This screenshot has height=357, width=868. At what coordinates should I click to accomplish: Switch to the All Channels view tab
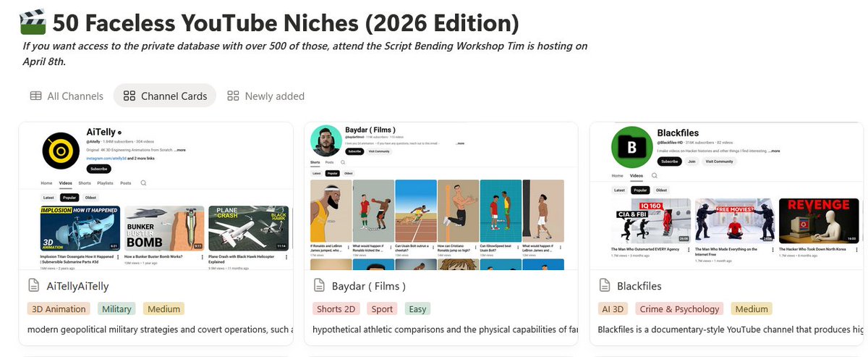[x=67, y=96]
